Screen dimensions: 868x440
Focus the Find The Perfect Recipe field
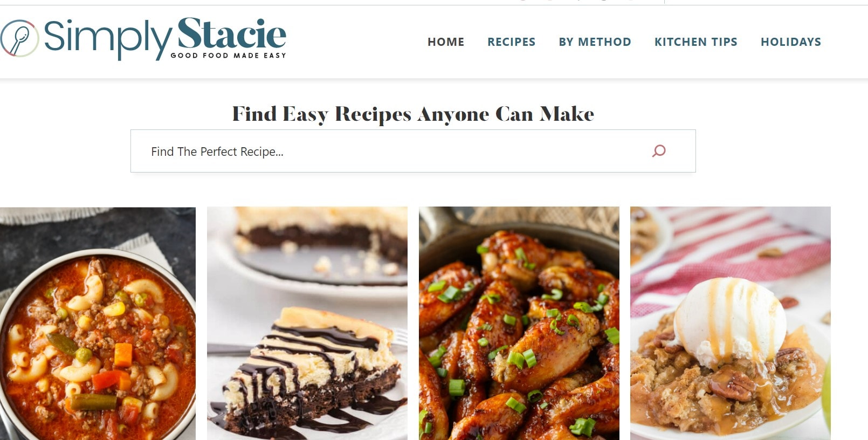(x=413, y=151)
